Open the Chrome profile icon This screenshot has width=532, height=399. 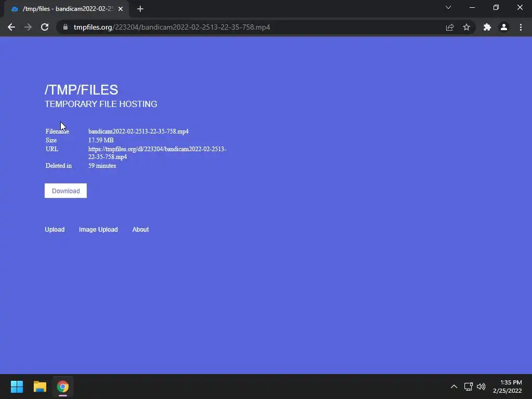point(504,27)
